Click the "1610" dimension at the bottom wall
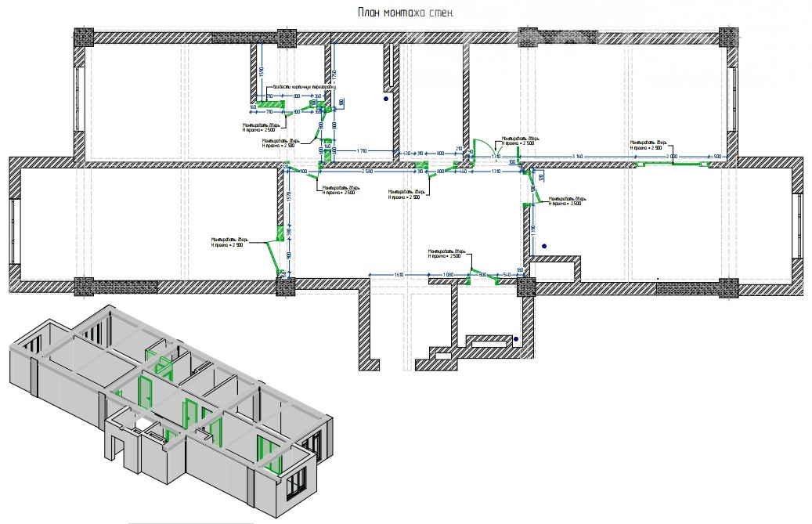The width and height of the screenshot is (812, 524). (398, 275)
